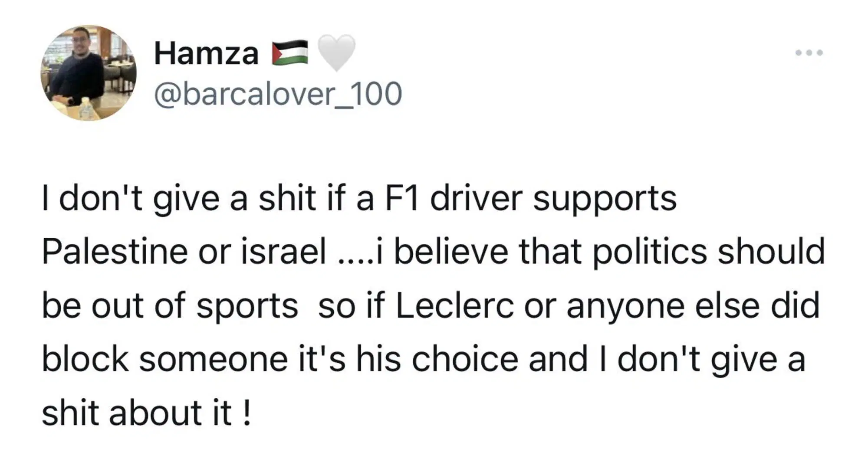The width and height of the screenshot is (868, 459).
Task: Click the tweet's first line mentioning F1 driver
Action: pyautogui.click(x=358, y=199)
